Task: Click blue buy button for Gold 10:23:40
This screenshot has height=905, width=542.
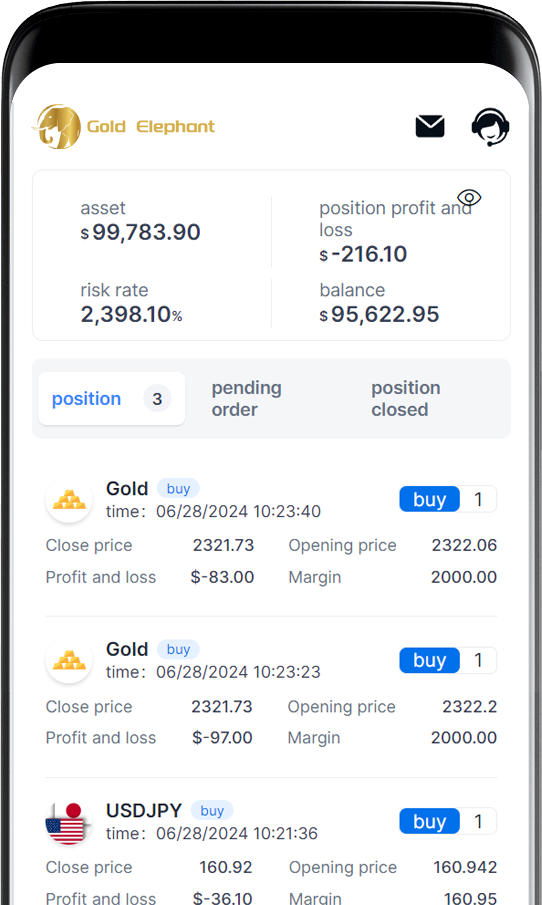Action: coord(429,499)
